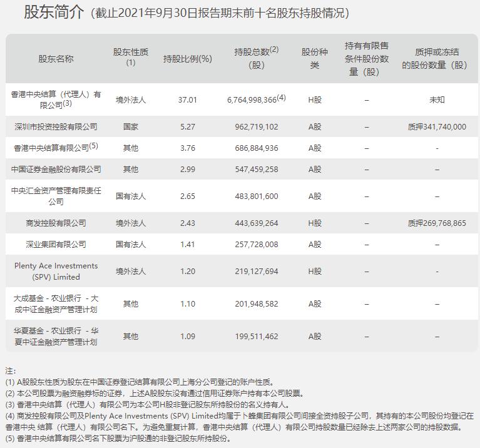Image resolution: width=480 pixels, height=448 pixels.
Task: Click shareholder 深圳市投资控股有限公司
Action: (x=56, y=126)
